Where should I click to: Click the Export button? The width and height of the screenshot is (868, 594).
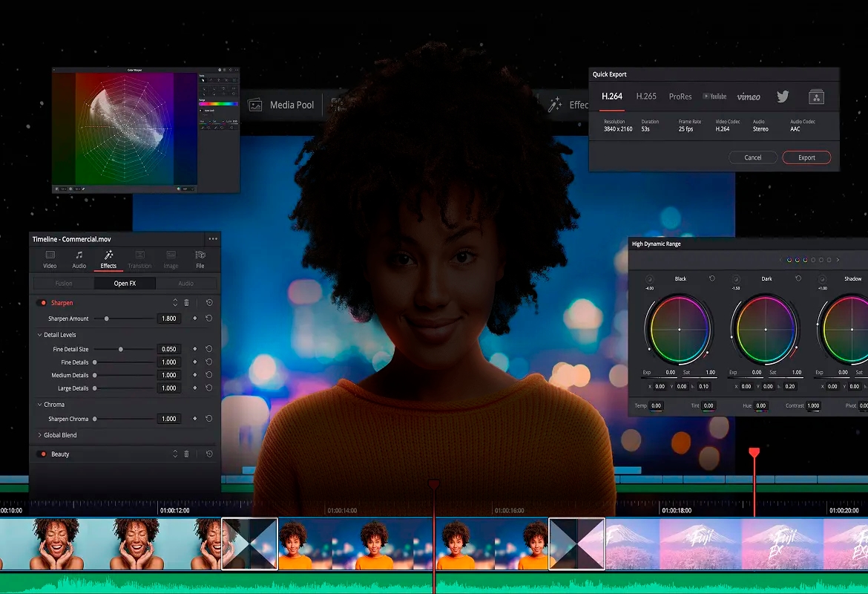click(x=806, y=157)
